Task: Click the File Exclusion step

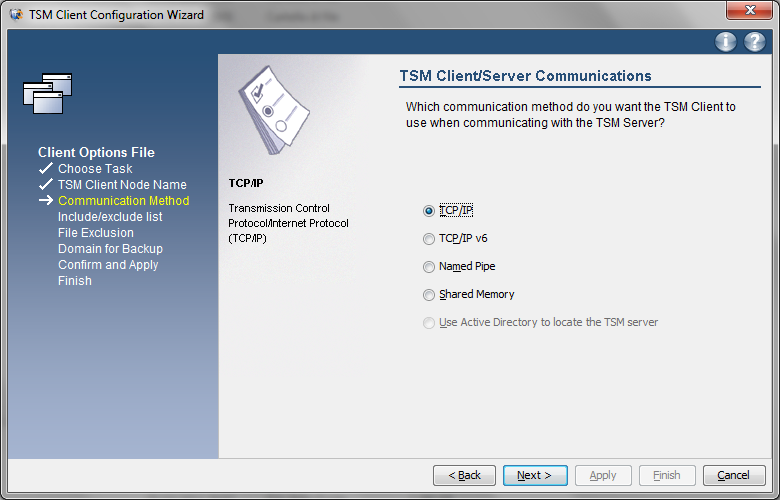Action: pos(96,232)
